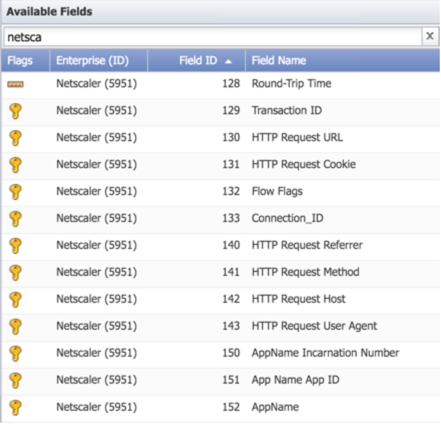Viewport: 441px width, 426px height.
Task: Click Netscaler (5951) in the Connection_ID row
Action: click(x=97, y=218)
